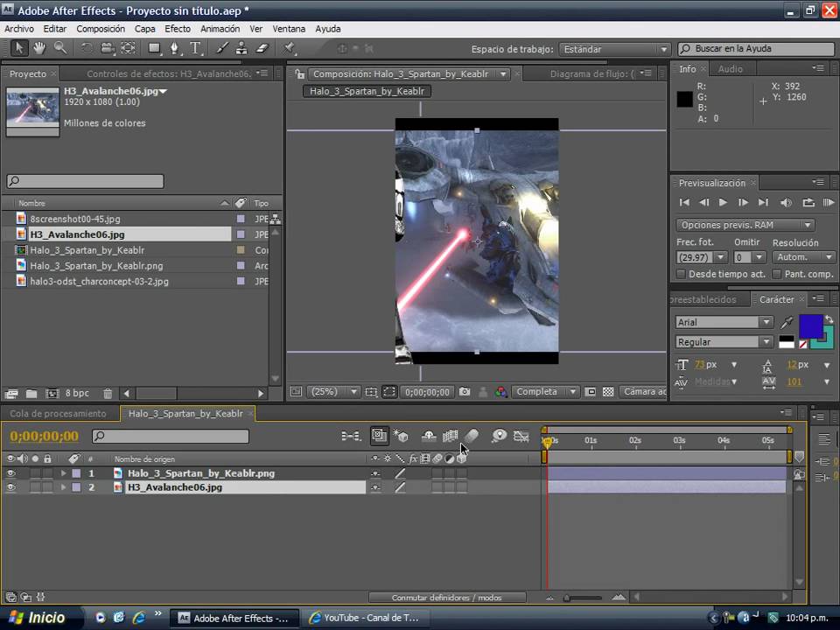Screen dimensions: 840x630
Task: Click the eyedropper icon in Carácter panel
Action: pyautogui.click(x=787, y=323)
